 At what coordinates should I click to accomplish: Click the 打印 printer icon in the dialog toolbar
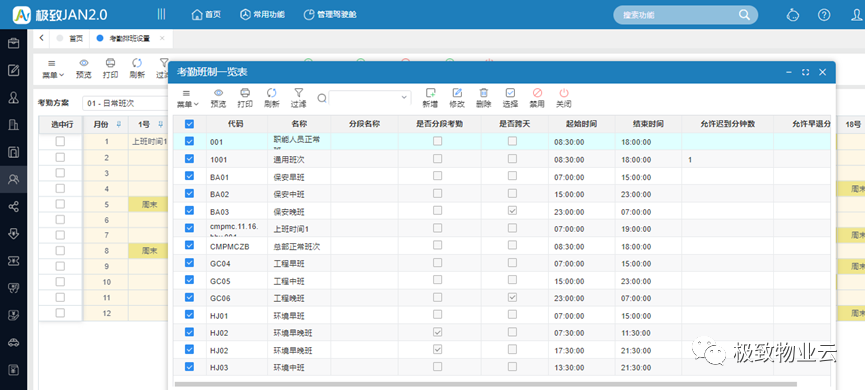[245, 93]
